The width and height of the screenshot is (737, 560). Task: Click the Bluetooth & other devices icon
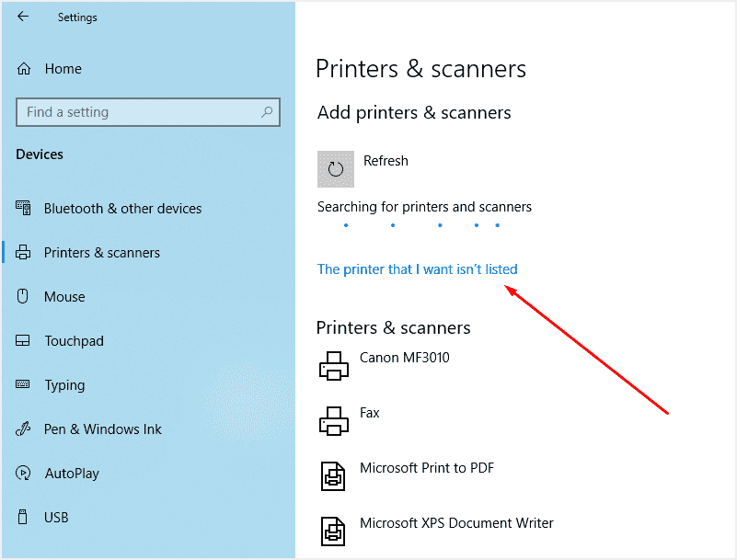click(x=23, y=208)
